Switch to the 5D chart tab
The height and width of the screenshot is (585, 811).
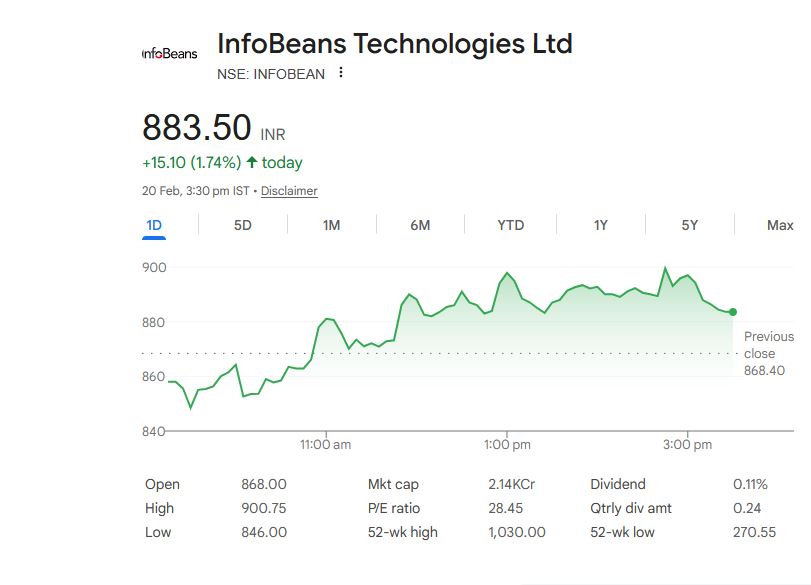243,225
